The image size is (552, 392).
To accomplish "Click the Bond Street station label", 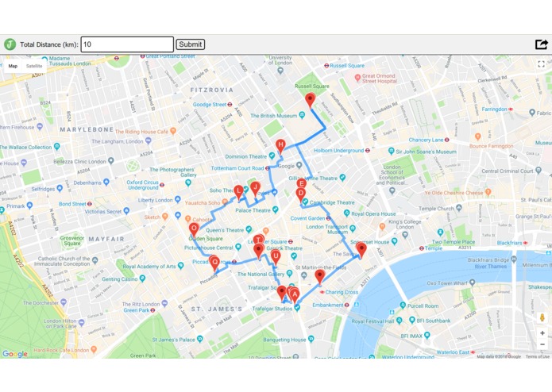I will point(72,204).
